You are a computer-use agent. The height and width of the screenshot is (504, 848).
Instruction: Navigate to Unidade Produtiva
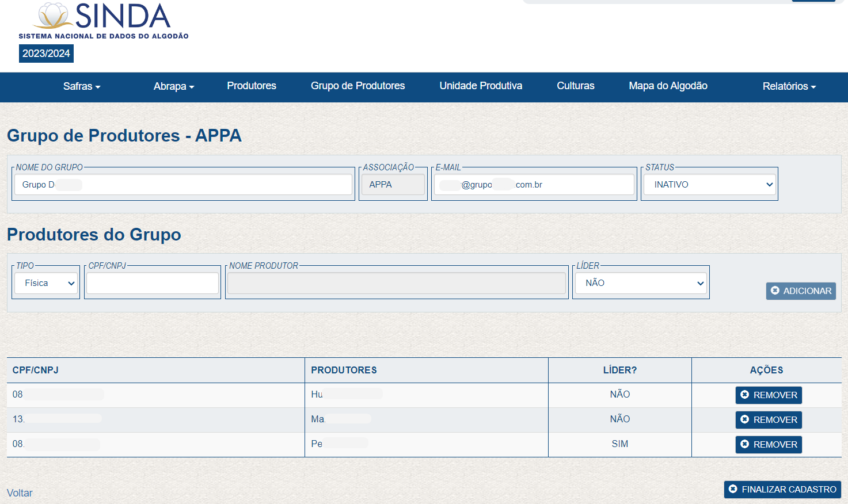tap(481, 86)
